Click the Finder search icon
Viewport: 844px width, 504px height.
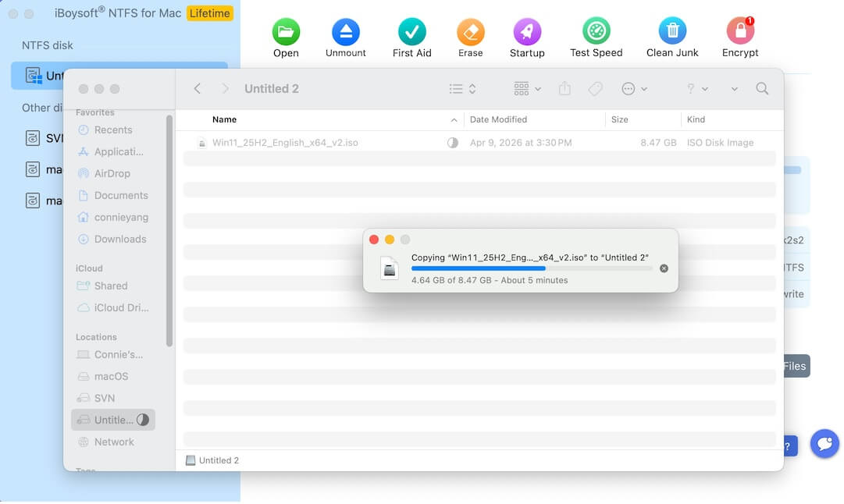click(x=762, y=89)
